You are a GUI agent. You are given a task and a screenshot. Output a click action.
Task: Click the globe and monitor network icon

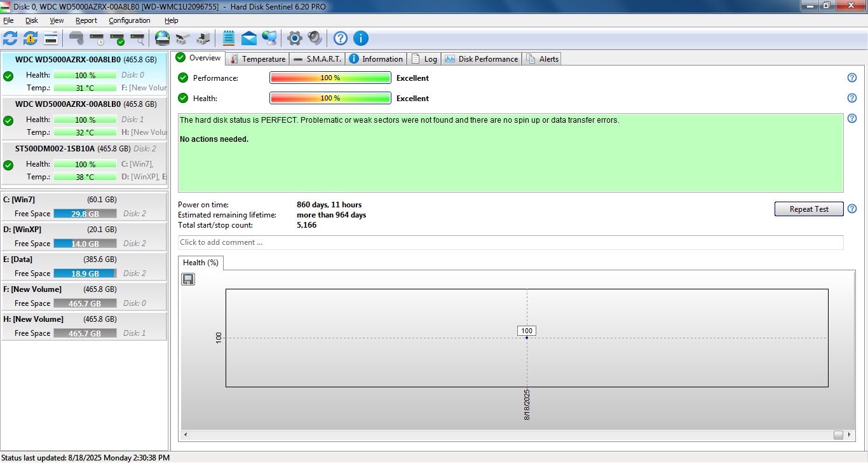coord(269,38)
